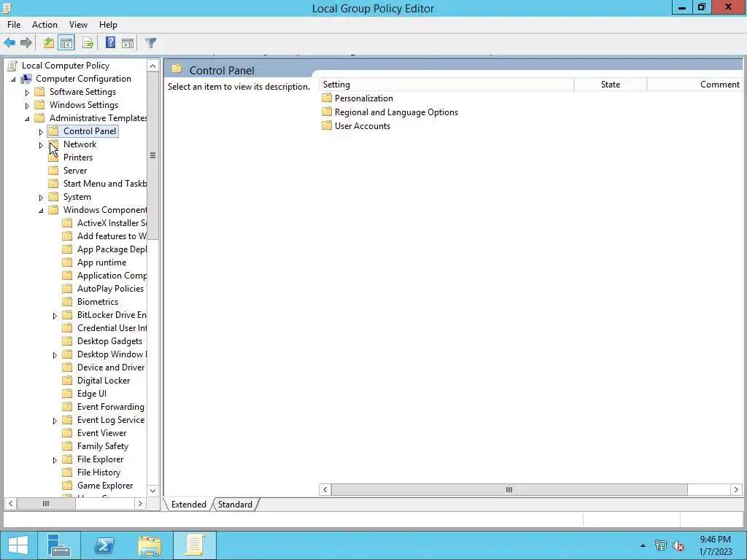Open the Action menu
Viewport: 747px width, 560px height.
tap(44, 25)
